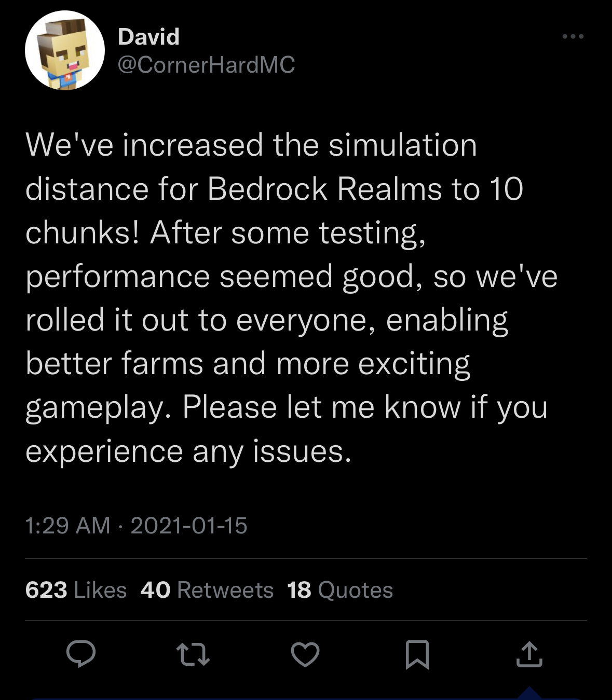Click the 1:29 AM timestamp
The image size is (612, 700).
tap(67, 525)
